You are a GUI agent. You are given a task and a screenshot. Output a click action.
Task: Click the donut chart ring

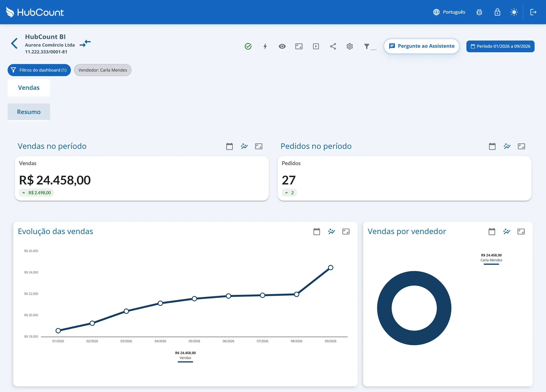tap(384, 308)
